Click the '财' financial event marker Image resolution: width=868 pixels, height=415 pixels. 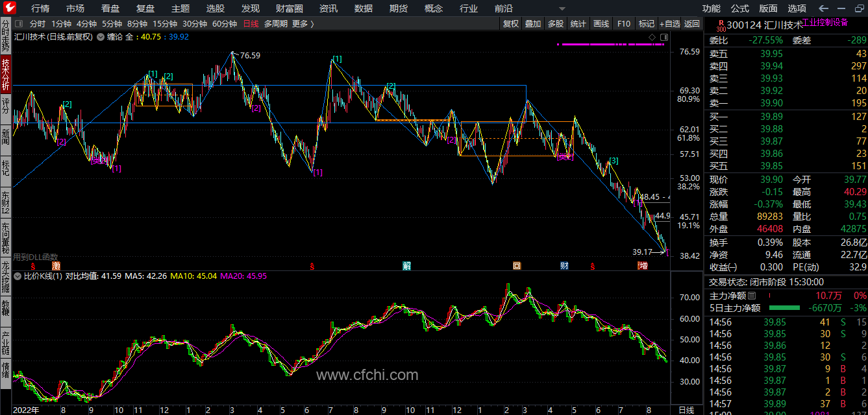pyautogui.click(x=565, y=266)
